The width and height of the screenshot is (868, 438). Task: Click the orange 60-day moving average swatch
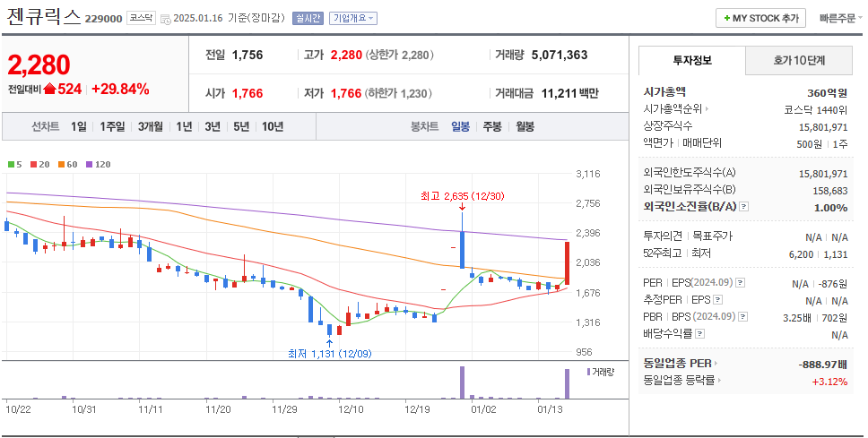click(61, 164)
